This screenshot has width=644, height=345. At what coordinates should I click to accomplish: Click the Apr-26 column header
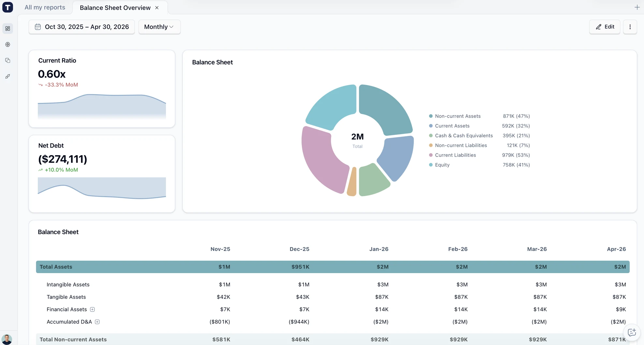pos(616,249)
